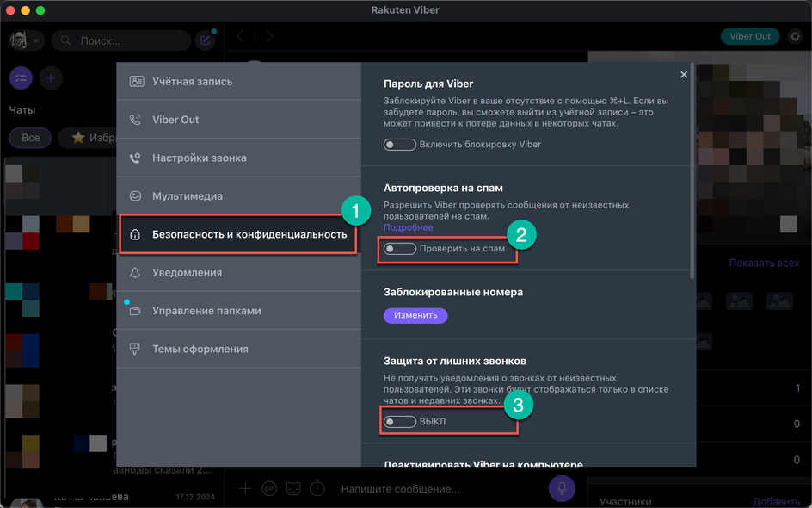Enable the Включить блокировку Viber toggle
Screen dimensions: 812x508
pos(400,145)
